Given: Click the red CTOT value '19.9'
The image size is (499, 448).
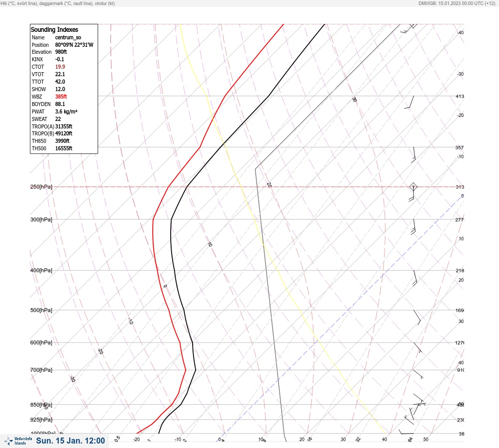Looking at the screenshot, I should 60,67.
